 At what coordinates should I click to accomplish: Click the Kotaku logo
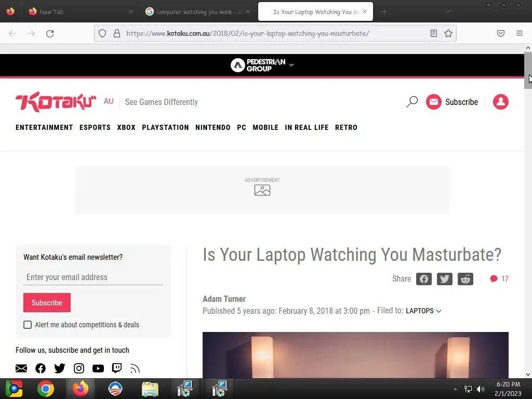coord(56,102)
